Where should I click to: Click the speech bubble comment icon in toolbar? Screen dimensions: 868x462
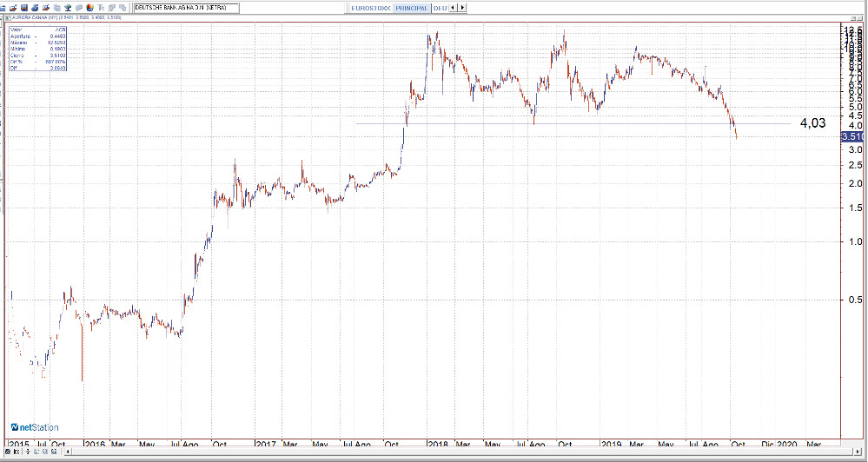tap(78, 8)
